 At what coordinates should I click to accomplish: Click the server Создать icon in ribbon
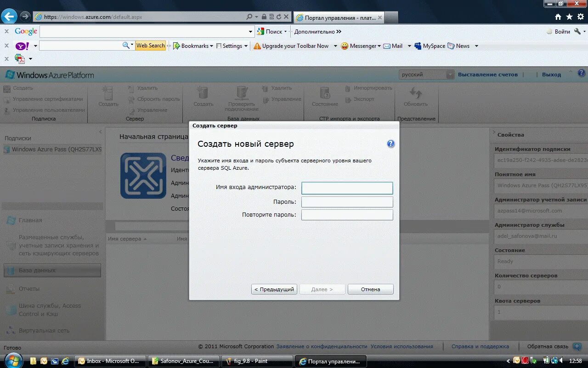[108, 93]
